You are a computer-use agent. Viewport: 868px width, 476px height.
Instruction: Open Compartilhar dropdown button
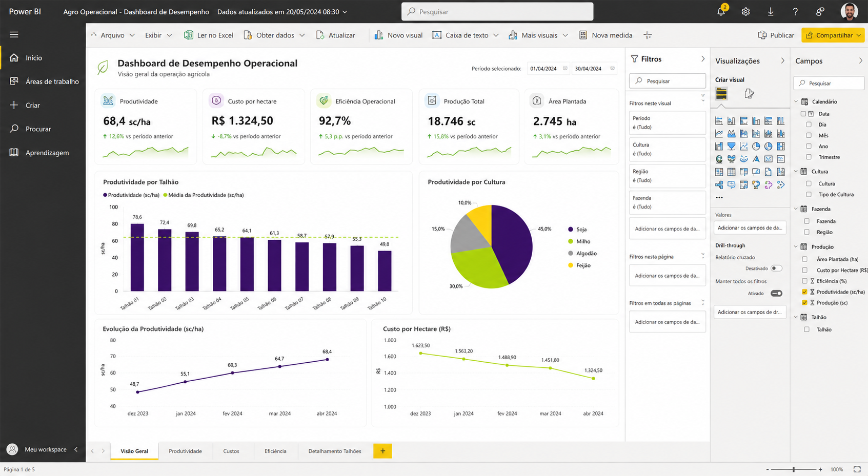pos(833,35)
